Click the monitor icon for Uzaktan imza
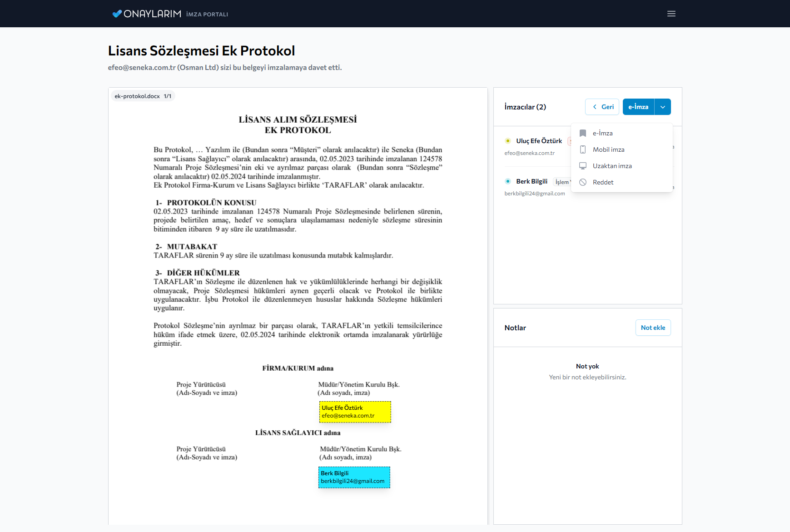 583,166
